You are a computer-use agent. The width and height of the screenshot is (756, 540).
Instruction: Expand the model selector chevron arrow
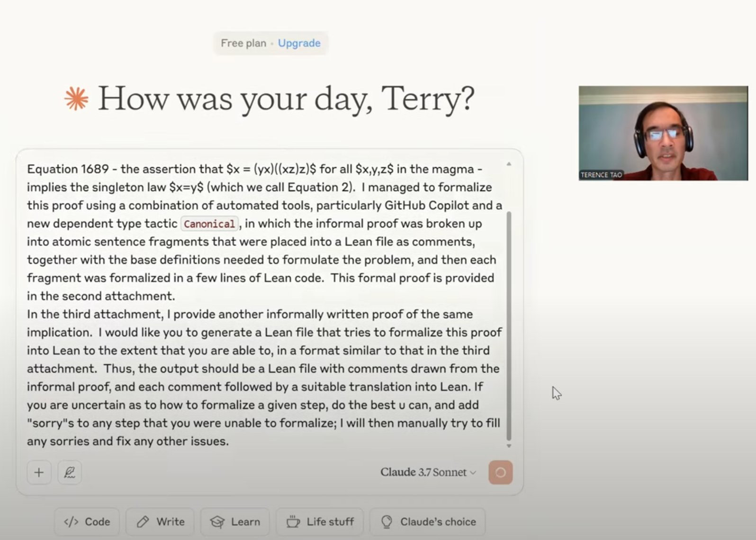[473, 473]
